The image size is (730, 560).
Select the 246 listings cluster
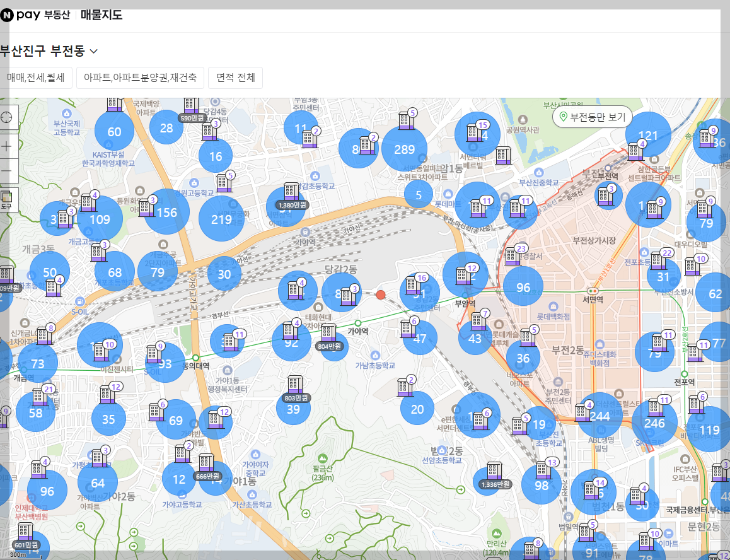(x=654, y=423)
